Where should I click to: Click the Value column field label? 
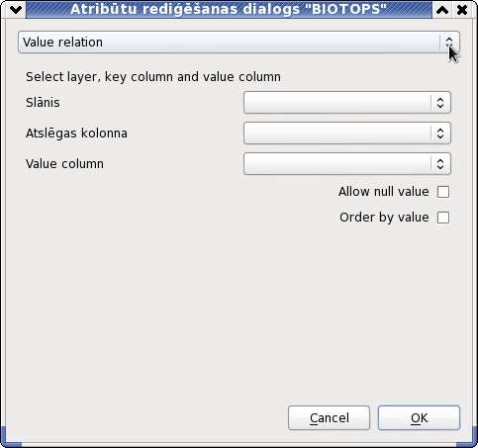click(64, 164)
